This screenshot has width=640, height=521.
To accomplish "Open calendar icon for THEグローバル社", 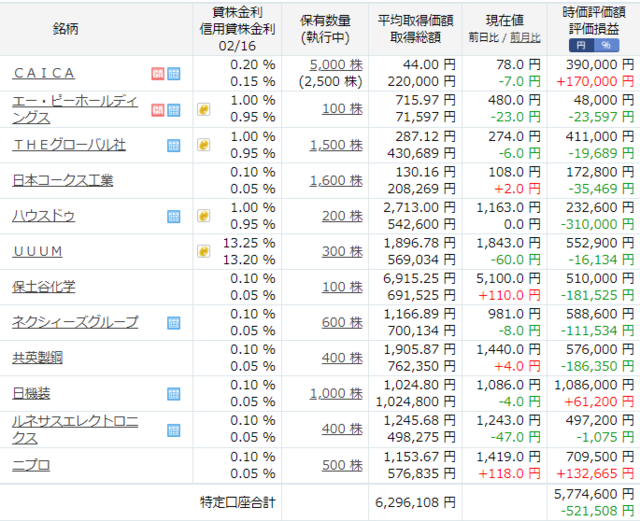I will [x=173, y=145].
